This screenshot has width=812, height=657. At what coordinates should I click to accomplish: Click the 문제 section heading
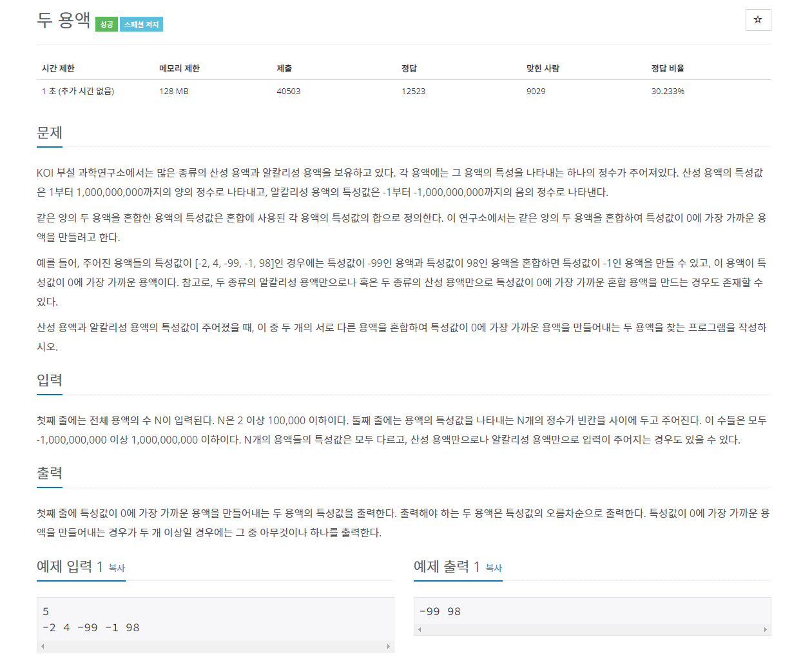click(x=50, y=133)
